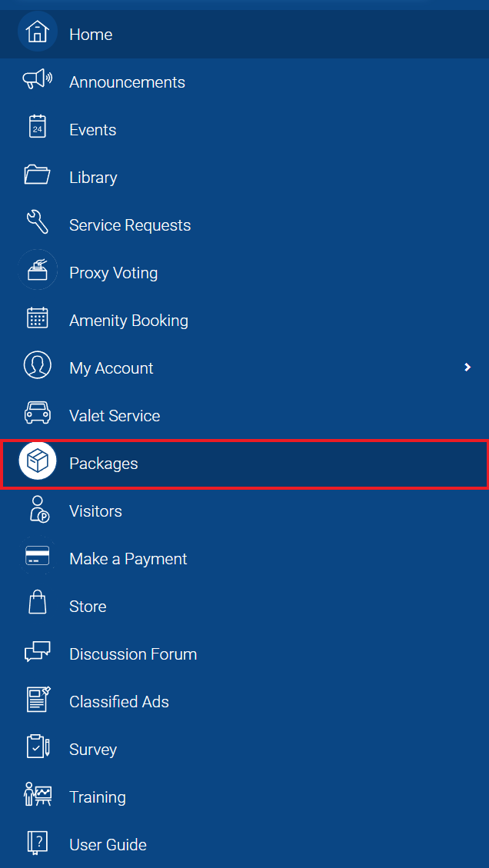The width and height of the screenshot is (489, 868).
Task: Expand the My Account submenu arrow
Action: click(x=468, y=367)
